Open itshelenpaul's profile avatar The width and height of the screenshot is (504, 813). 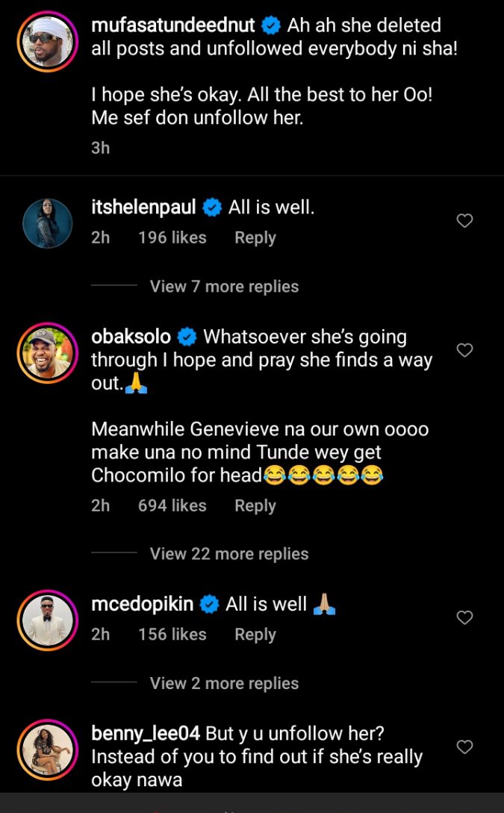[47, 222]
